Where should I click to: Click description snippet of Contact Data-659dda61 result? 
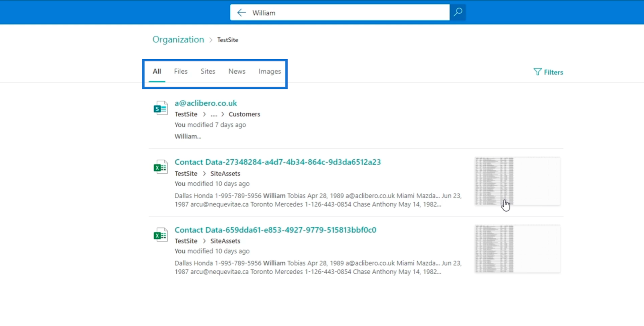point(318,267)
